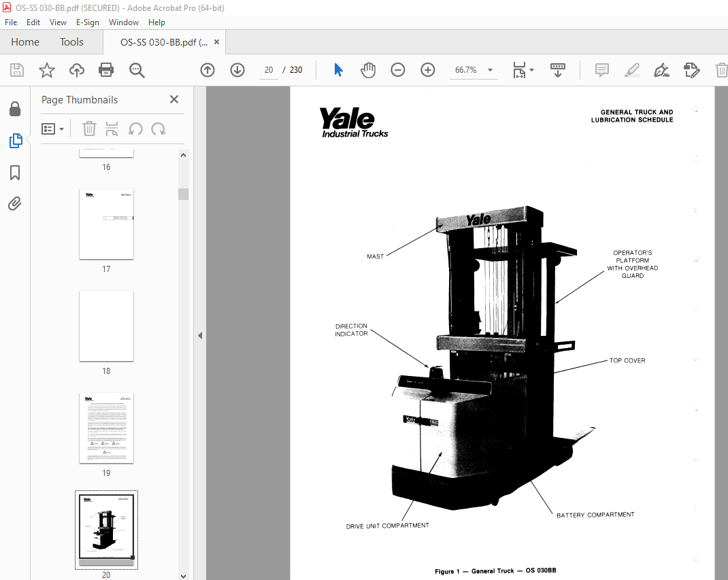Click the upload to cloud icon
The width and height of the screenshot is (728, 580).
77,70
